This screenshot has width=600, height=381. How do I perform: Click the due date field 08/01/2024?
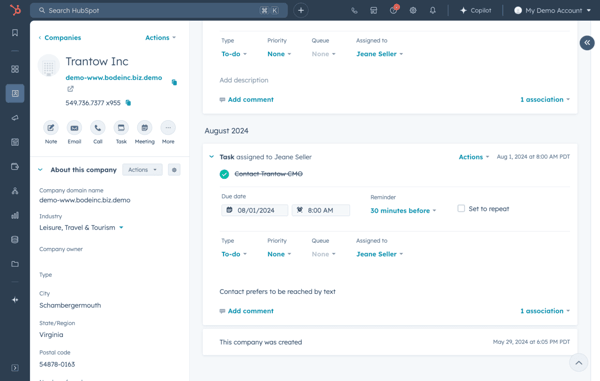coord(254,210)
